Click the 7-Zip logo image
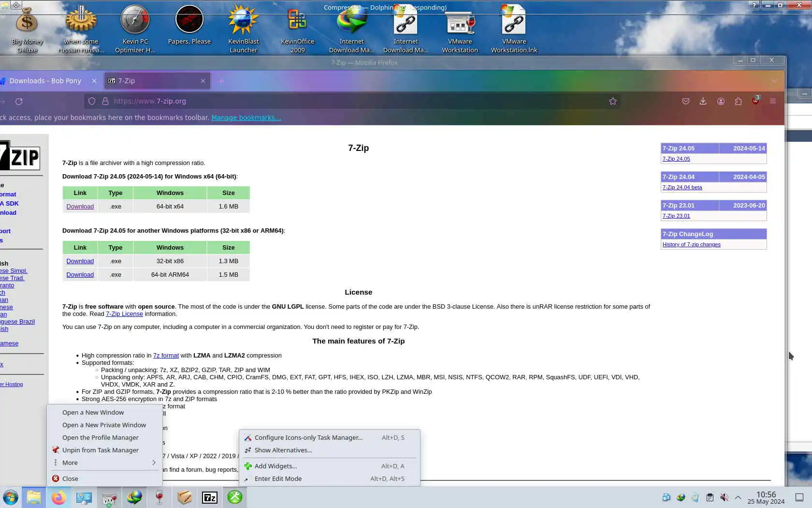 click(20, 155)
